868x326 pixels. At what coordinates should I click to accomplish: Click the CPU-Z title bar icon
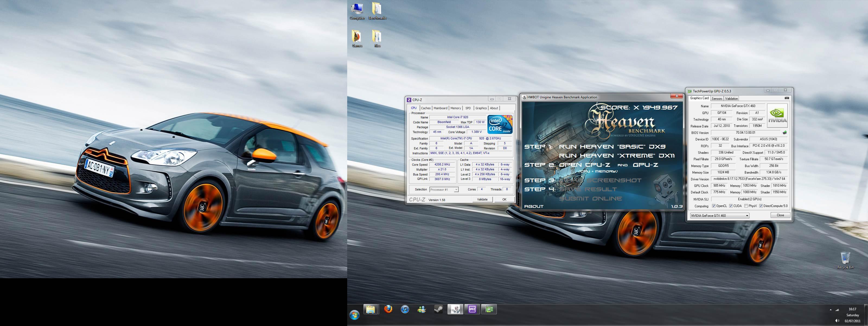click(409, 100)
